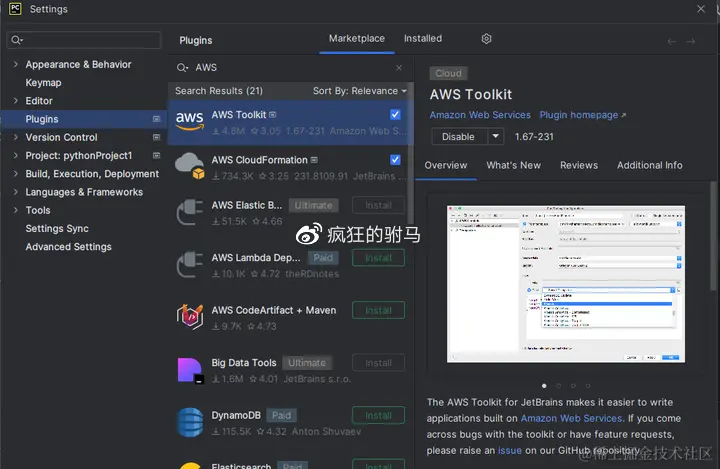Click project-level icon beside Version Control
Viewport: 720px width, 469px height.
pyautogui.click(x=157, y=137)
